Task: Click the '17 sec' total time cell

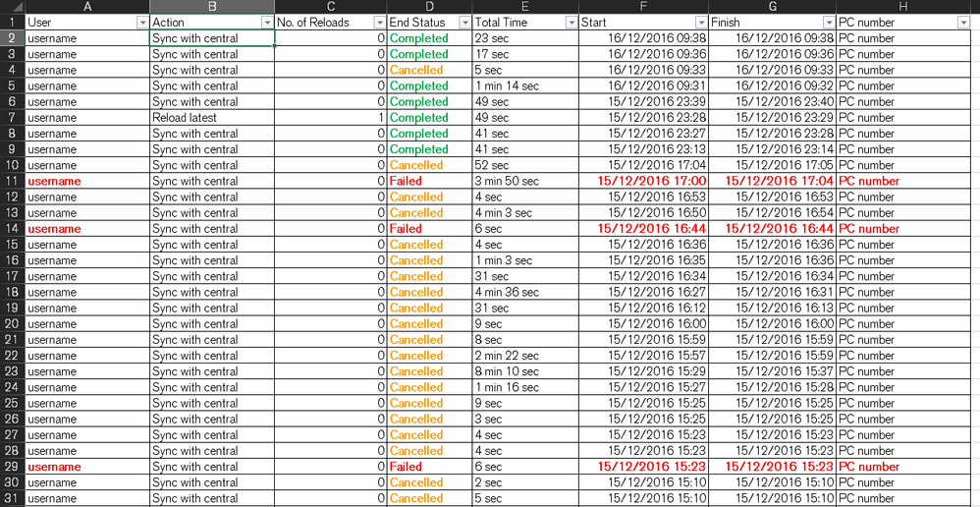Action: [525, 54]
